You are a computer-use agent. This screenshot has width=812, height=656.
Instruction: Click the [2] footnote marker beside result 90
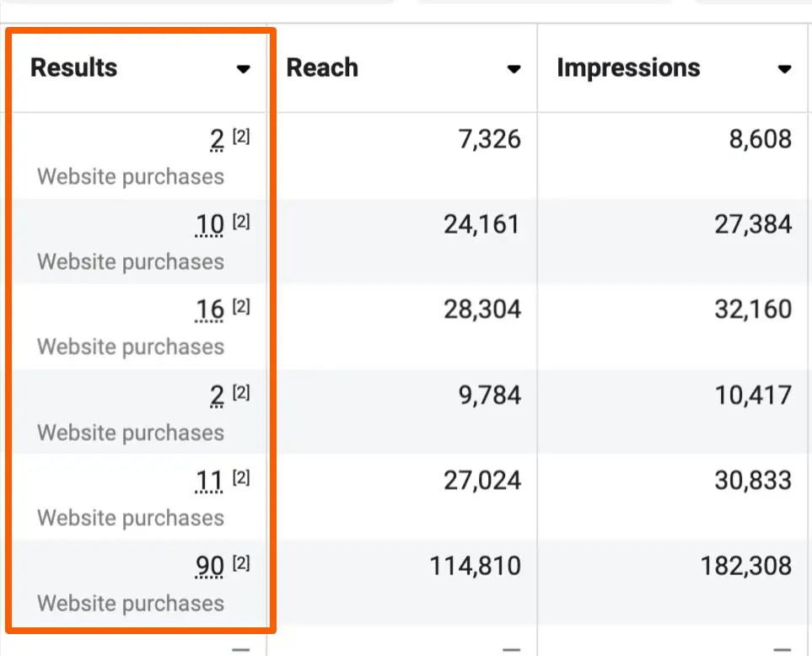coord(240,563)
